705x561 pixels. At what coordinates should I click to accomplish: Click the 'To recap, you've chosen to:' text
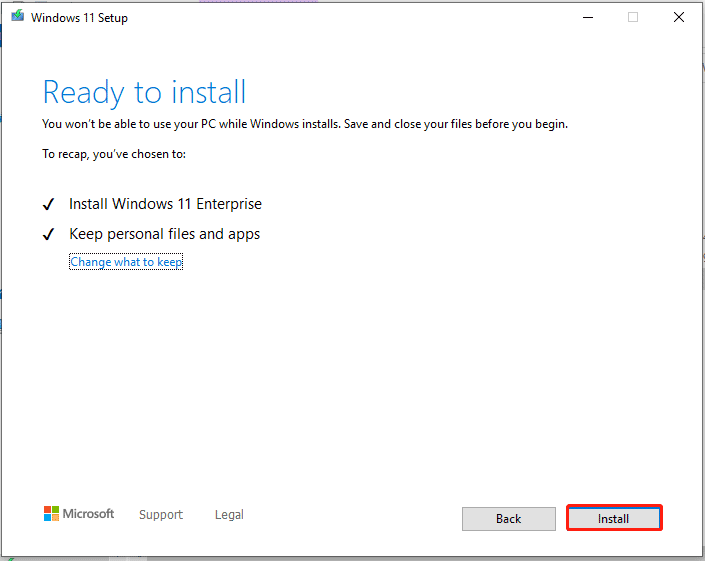point(114,154)
